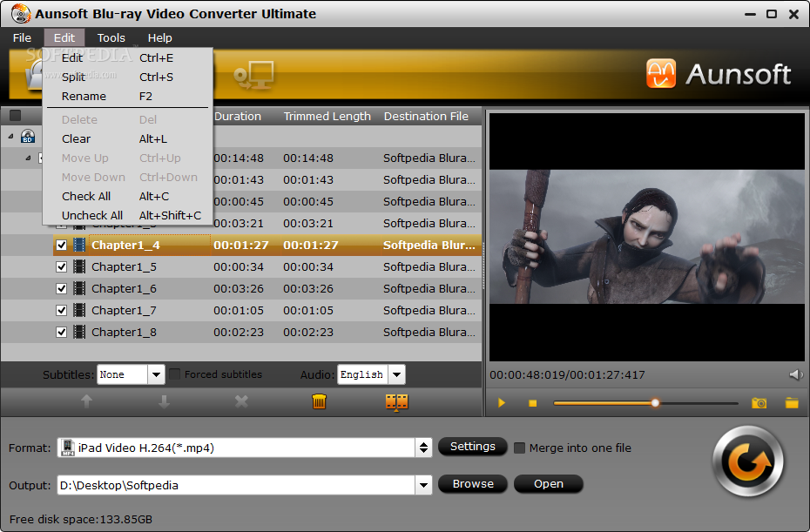Open the File menu

pos(22,37)
